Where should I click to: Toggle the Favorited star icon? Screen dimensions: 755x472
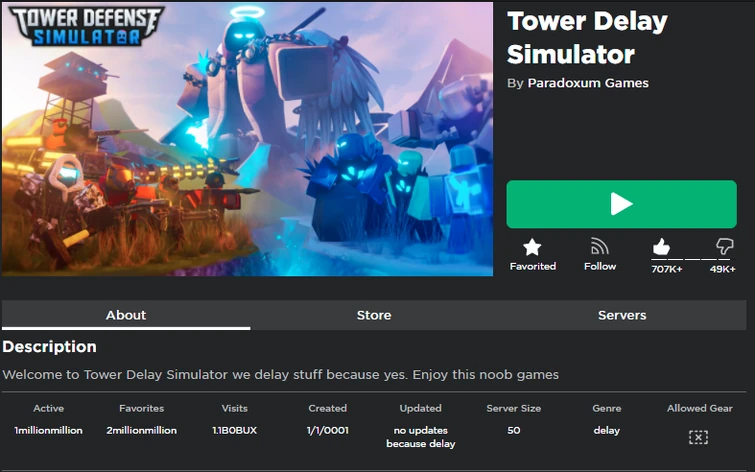pyautogui.click(x=532, y=248)
